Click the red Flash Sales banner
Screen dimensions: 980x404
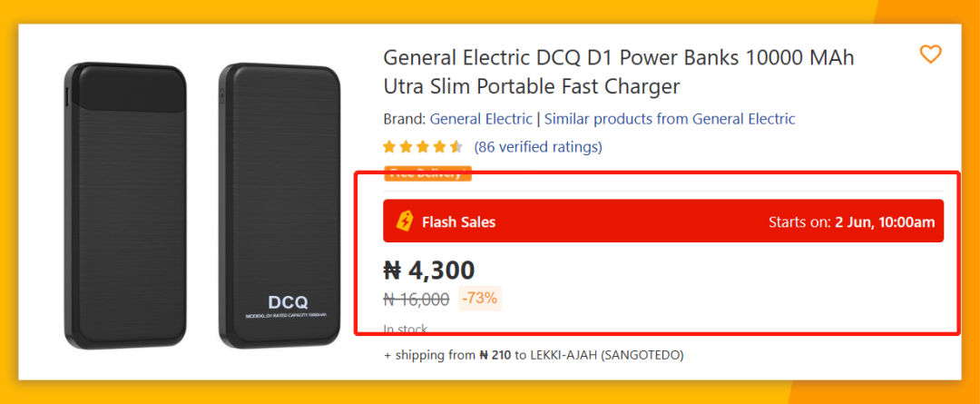tap(635, 222)
